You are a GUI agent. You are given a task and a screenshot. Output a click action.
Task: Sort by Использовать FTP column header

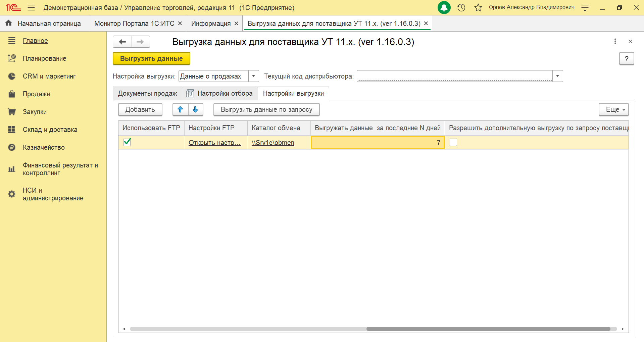tap(151, 128)
